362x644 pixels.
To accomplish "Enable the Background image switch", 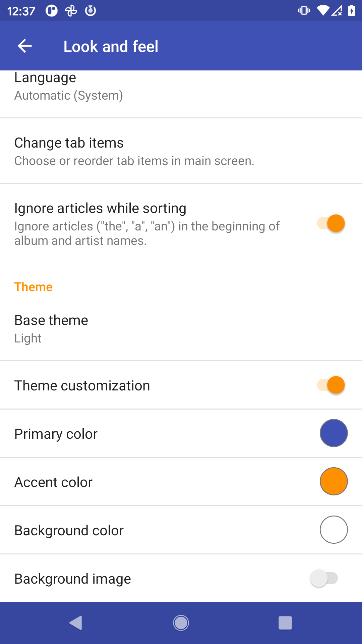I will point(324,578).
